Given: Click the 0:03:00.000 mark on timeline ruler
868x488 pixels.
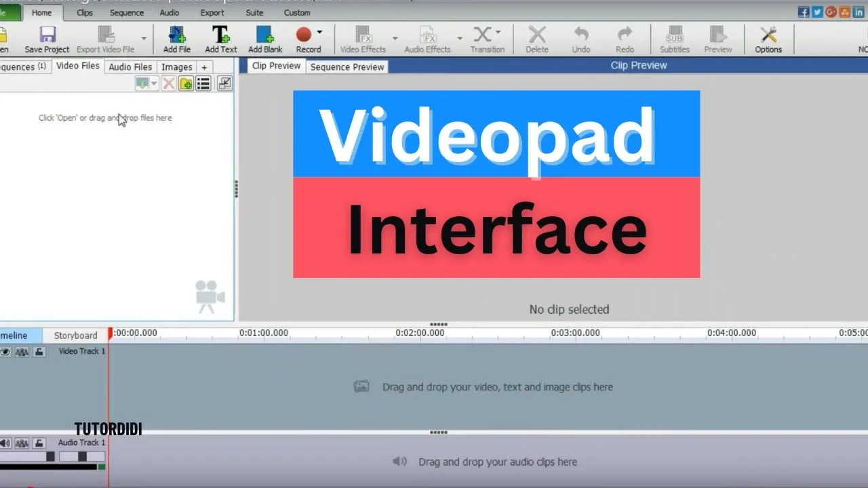Looking at the screenshot, I should click(x=575, y=333).
